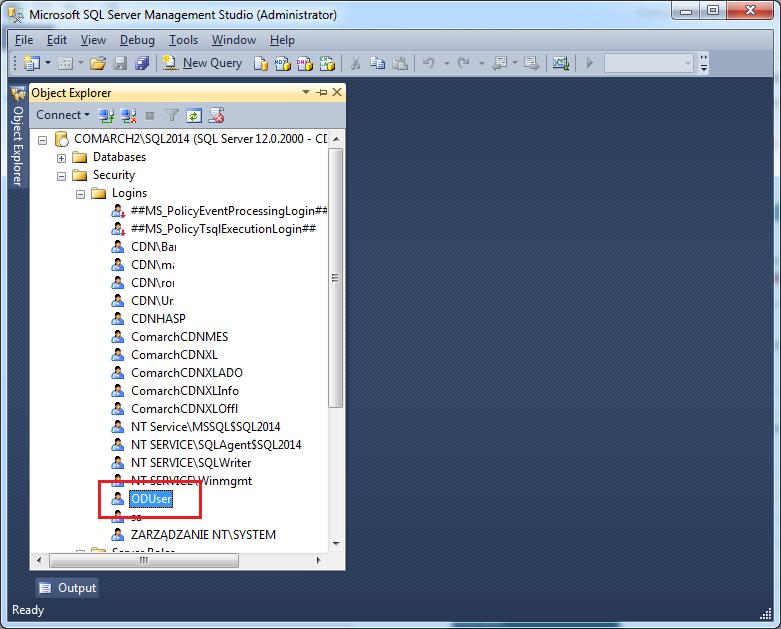
Task: Open the Edit menu
Action: point(57,40)
